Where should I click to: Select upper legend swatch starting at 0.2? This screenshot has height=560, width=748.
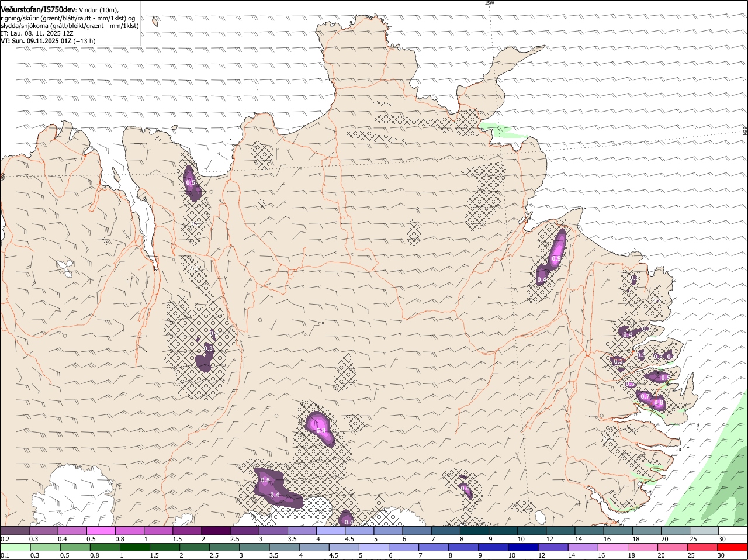[x=15, y=531]
